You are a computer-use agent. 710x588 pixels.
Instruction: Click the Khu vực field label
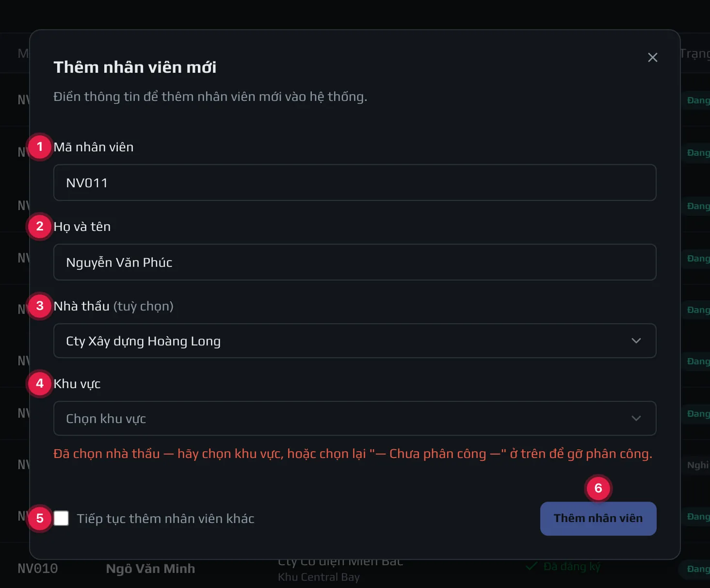77,384
